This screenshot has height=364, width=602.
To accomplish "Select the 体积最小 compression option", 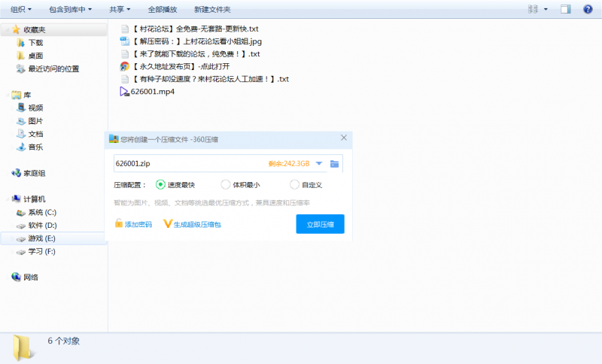I will (x=226, y=184).
